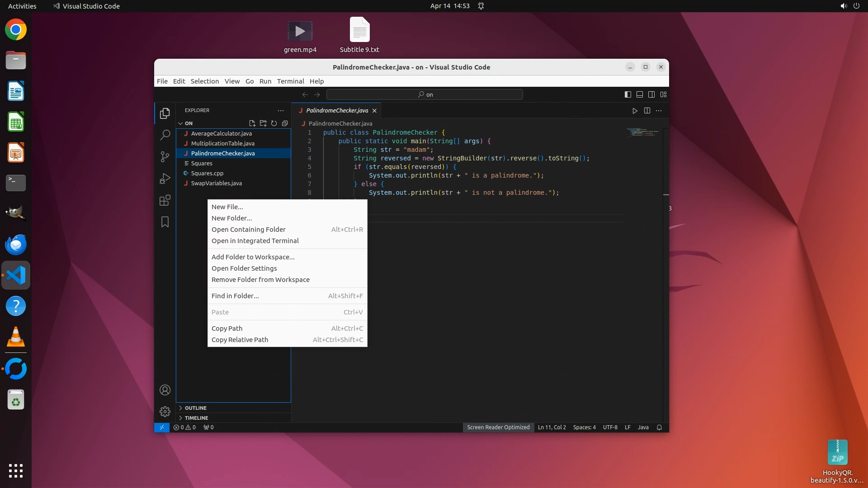Click the command center search field

[425, 94]
